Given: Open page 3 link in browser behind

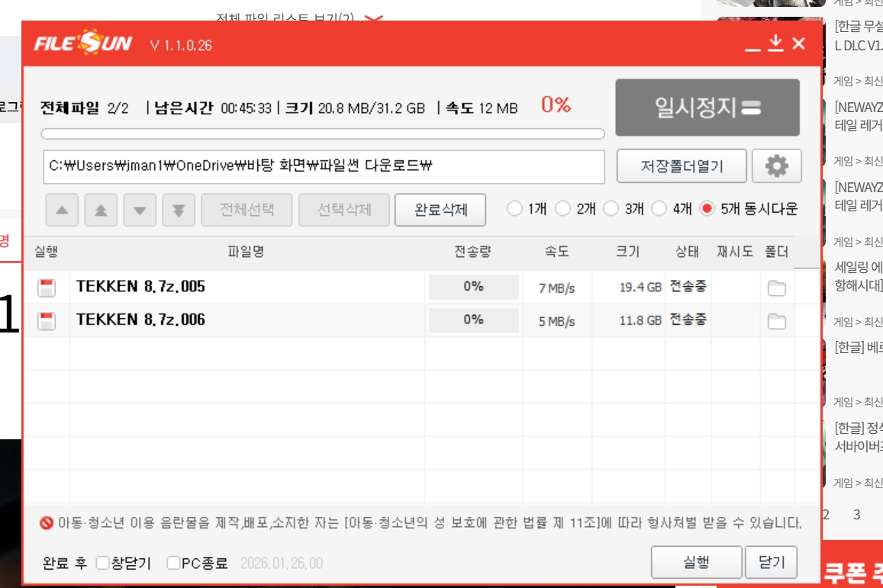Looking at the screenshot, I should click(x=856, y=514).
